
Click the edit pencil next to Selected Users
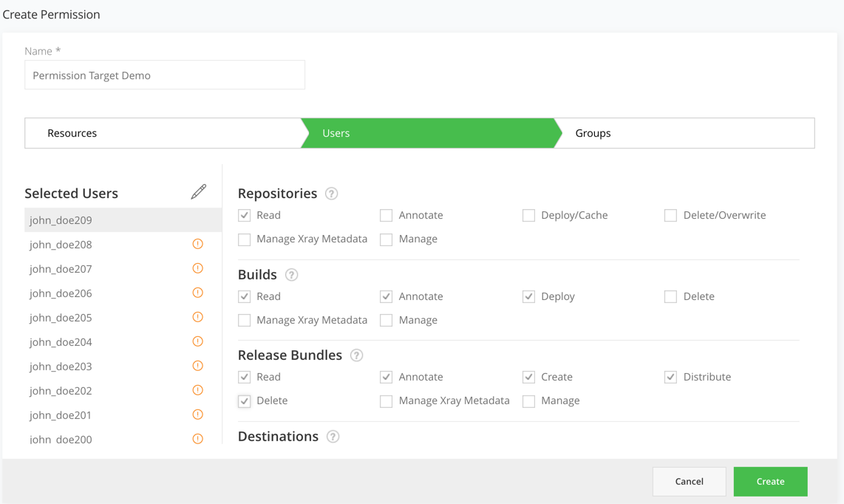click(x=198, y=191)
